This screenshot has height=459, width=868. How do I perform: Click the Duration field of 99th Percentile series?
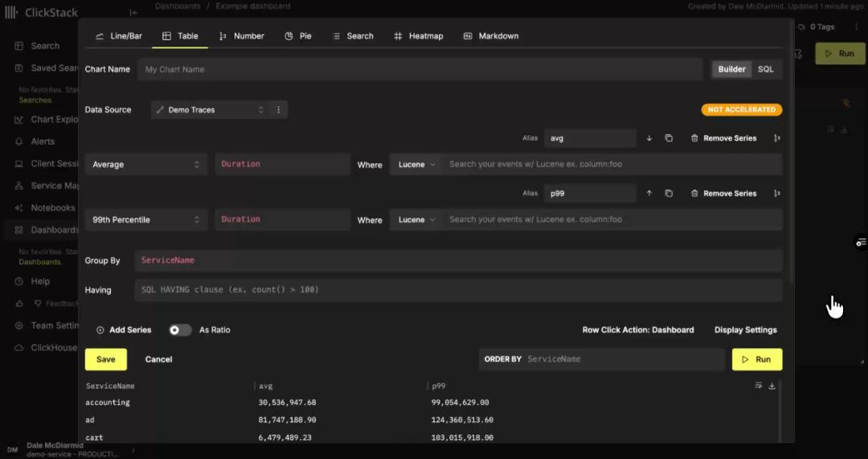coord(282,219)
